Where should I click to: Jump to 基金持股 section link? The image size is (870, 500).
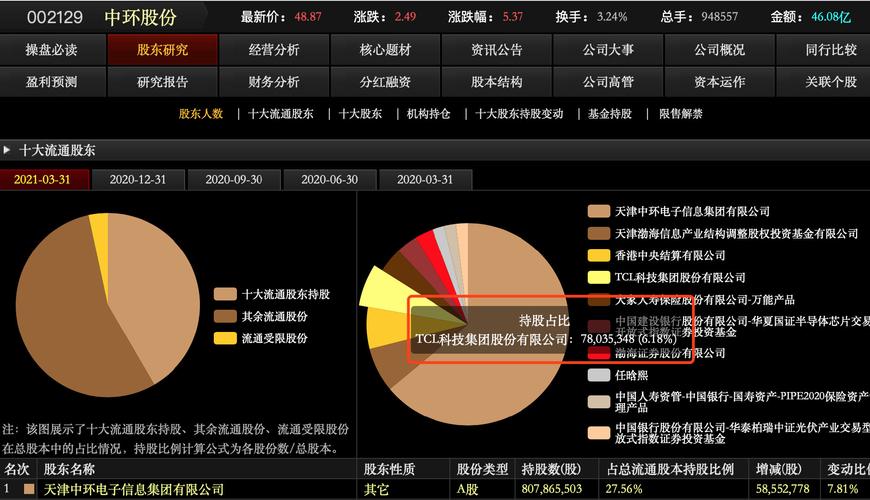610,114
